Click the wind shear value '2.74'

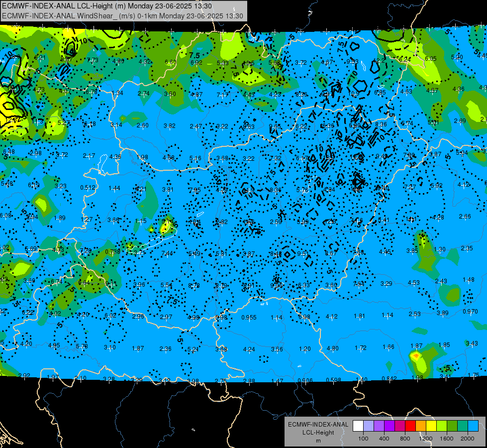point(143,93)
